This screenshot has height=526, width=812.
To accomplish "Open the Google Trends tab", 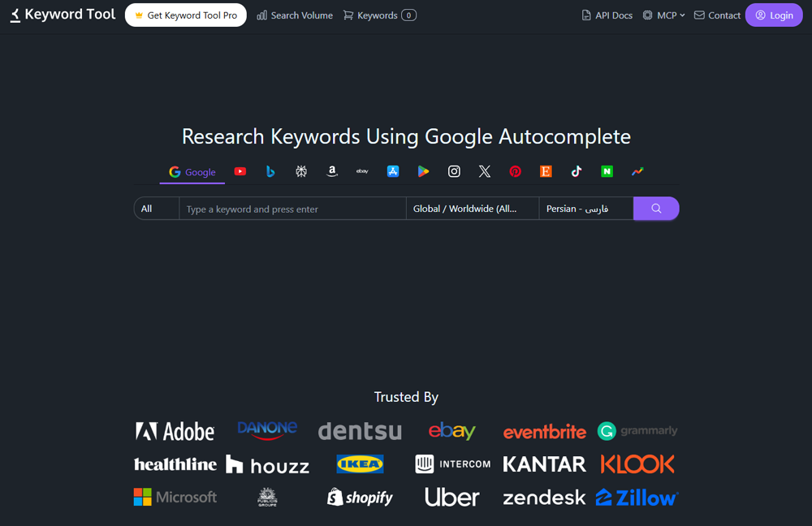I will coord(637,171).
